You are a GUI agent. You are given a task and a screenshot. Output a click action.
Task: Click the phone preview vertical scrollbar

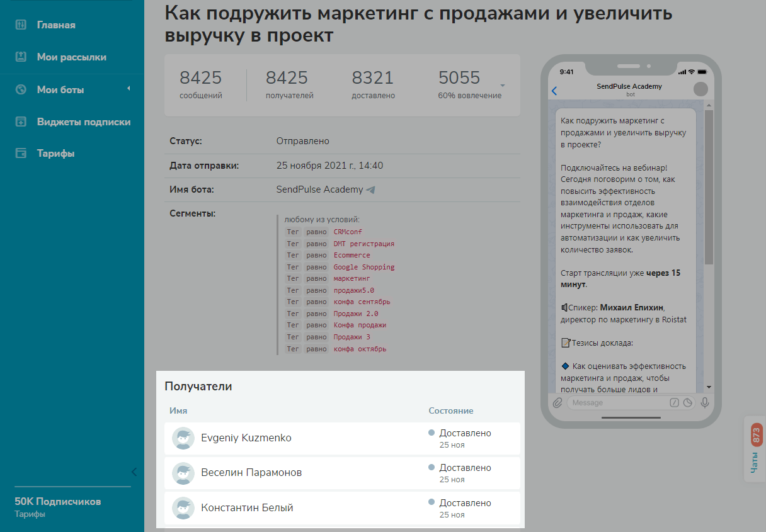[709, 189]
